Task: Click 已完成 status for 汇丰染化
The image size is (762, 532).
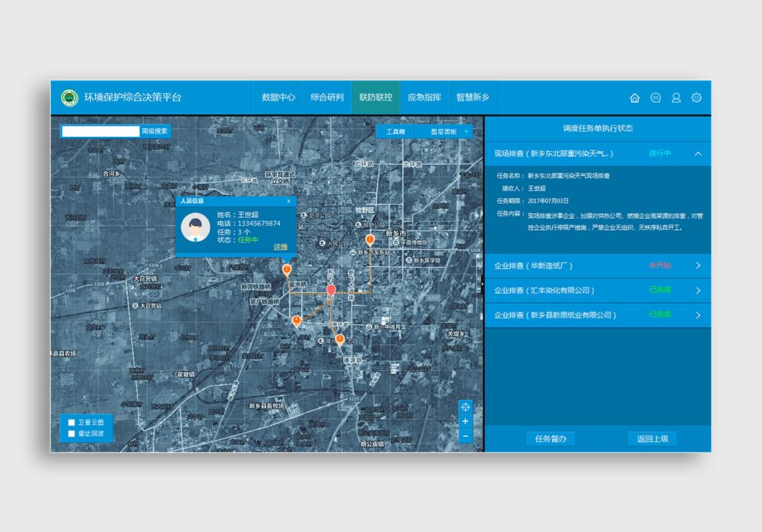Action: pyautogui.click(x=660, y=289)
